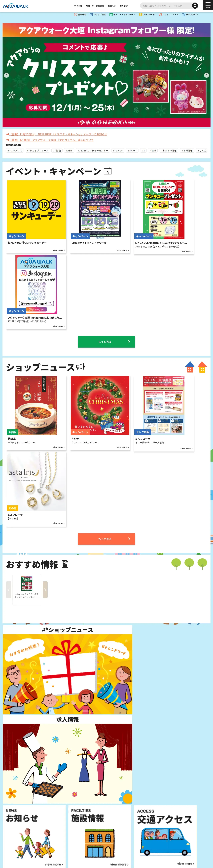Click the shop keyword search field
The width and height of the screenshot is (213, 868).
coord(166,6)
